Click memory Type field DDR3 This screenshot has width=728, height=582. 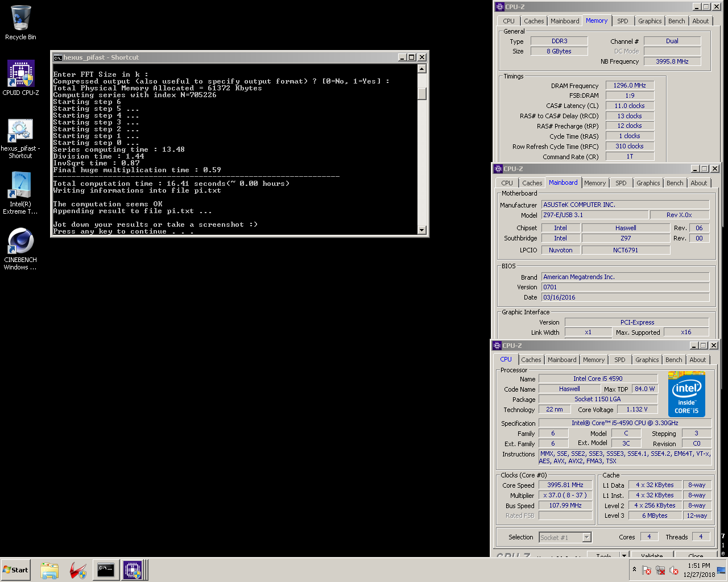tap(559, 41)
